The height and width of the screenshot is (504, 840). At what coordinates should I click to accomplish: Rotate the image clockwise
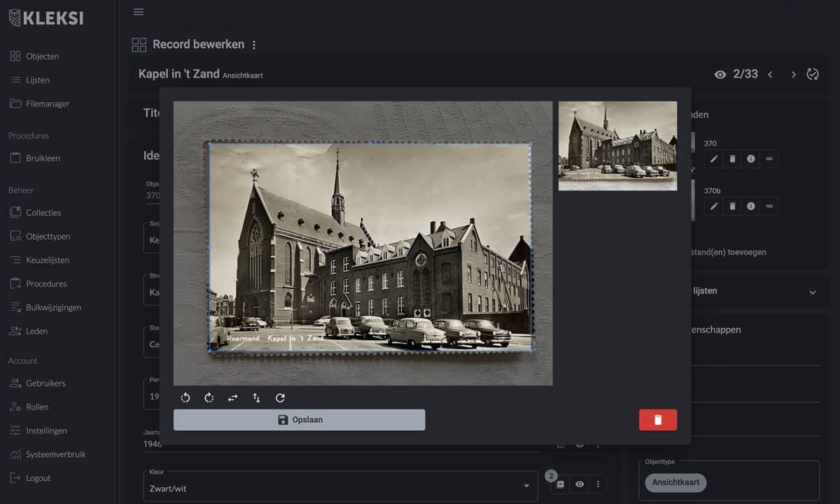click(209, 398)
